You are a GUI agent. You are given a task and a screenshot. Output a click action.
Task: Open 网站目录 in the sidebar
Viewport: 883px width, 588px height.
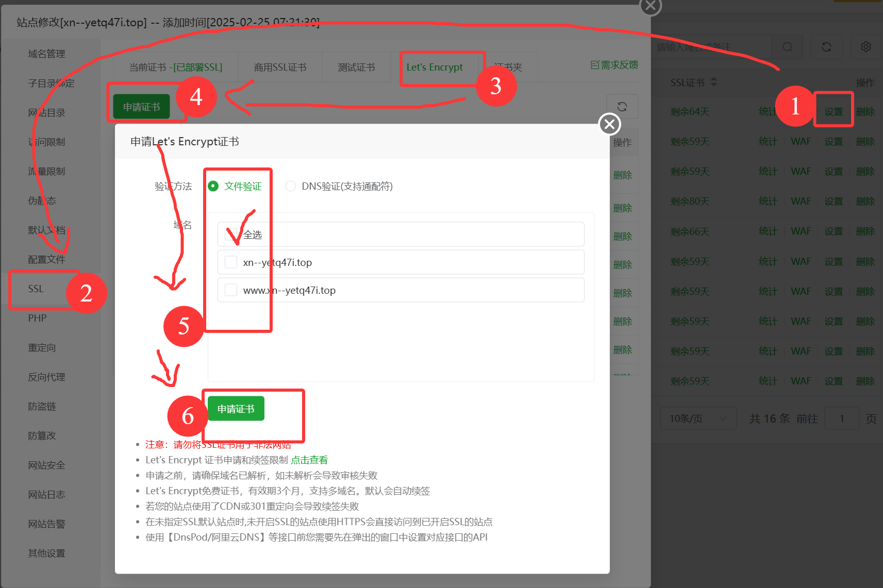tap(46, 112)
